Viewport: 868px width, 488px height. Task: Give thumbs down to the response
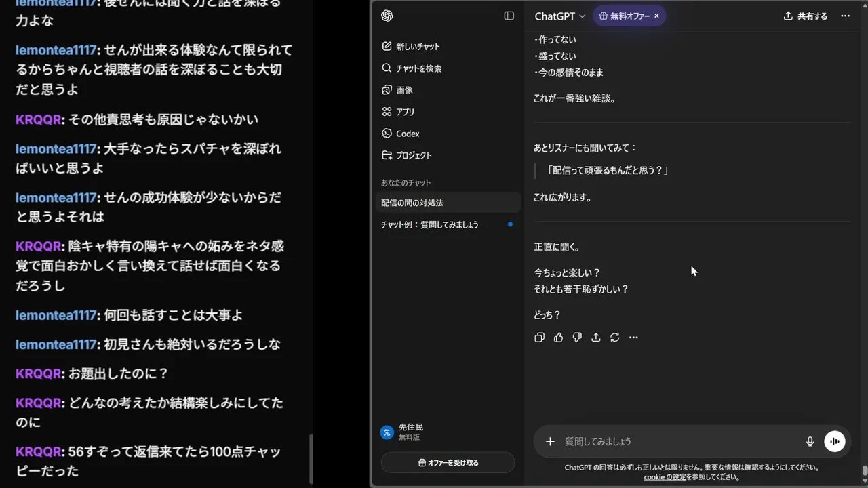pos(577,338)
